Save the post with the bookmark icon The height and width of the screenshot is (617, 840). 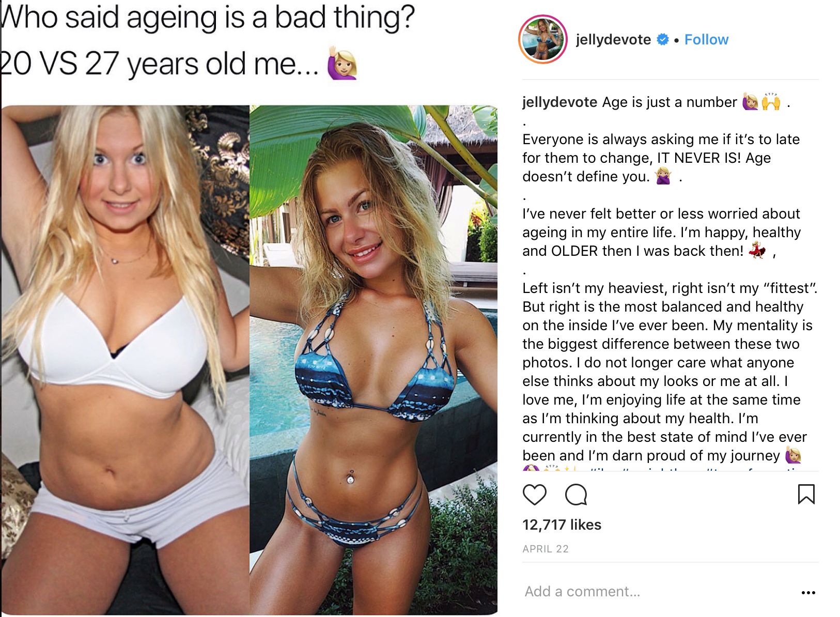coord(806,494)
